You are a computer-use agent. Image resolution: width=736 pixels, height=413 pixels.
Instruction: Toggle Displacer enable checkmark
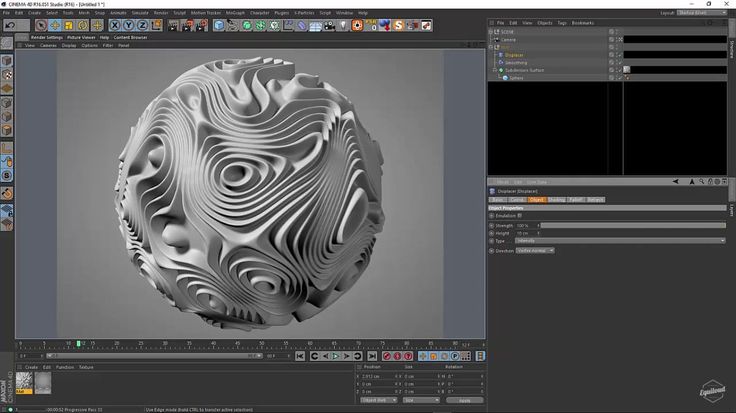(x=620, y=55)
